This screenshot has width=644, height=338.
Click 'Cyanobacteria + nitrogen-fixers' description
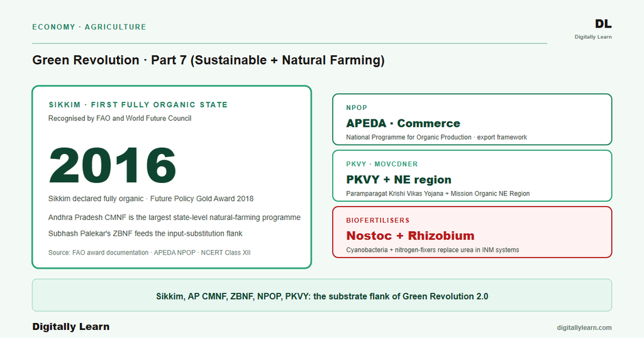[x=433, y=250]
